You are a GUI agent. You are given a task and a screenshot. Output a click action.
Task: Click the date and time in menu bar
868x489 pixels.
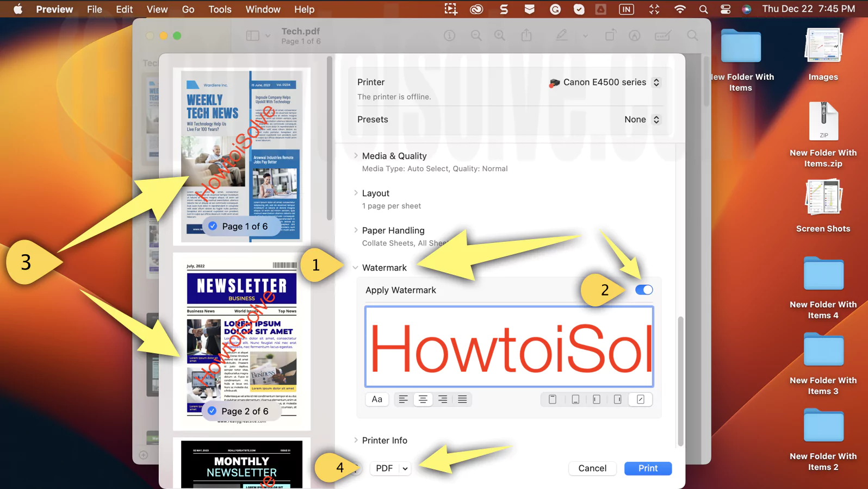(809, 9)
